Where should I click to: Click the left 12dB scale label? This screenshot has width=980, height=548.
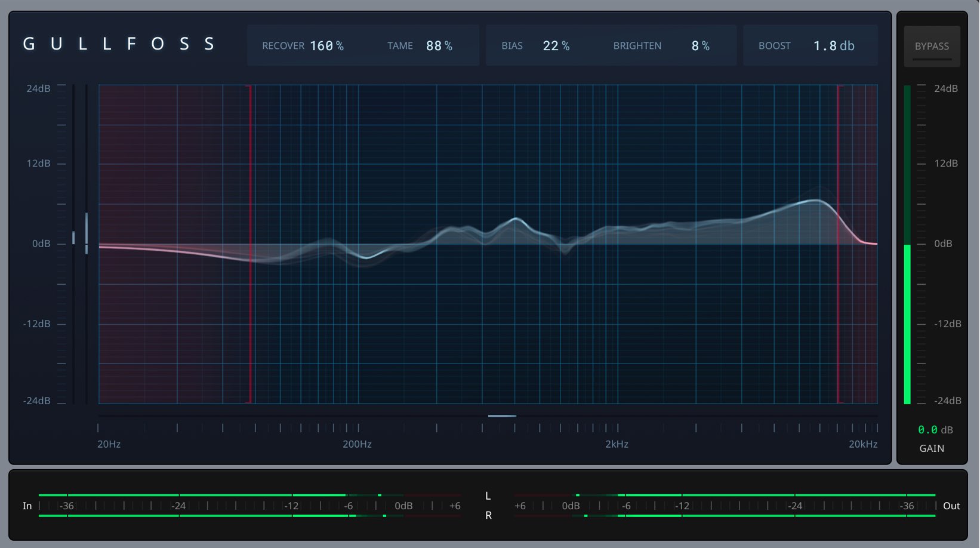[x=38, y=164]
